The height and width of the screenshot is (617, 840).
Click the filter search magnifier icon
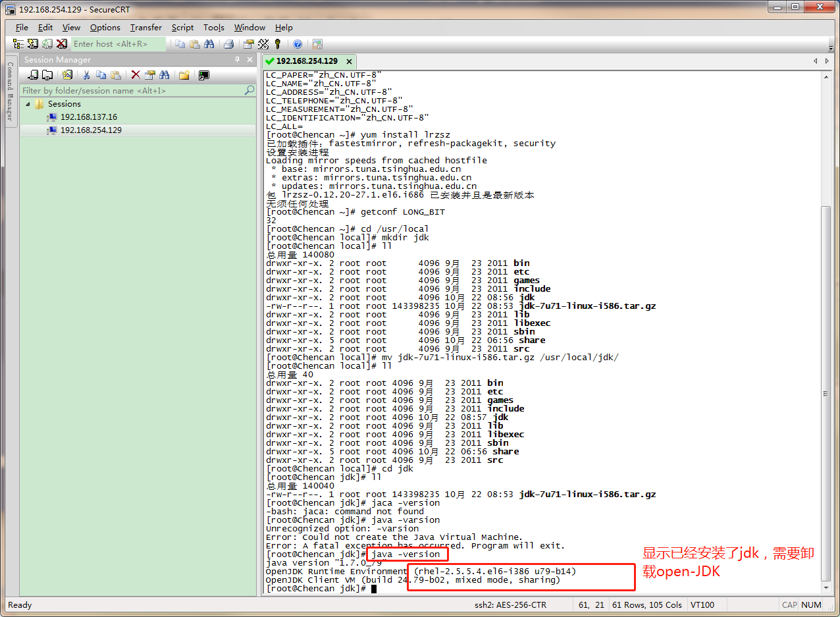click(249, 90)
